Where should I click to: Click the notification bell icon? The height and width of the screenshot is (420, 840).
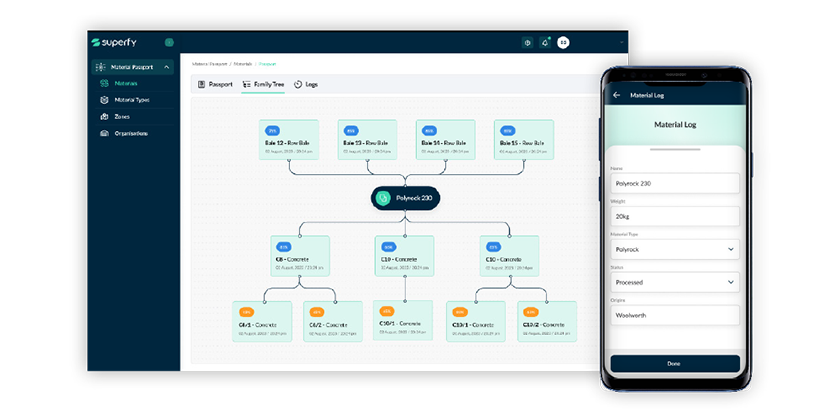[x=545, y=43]
